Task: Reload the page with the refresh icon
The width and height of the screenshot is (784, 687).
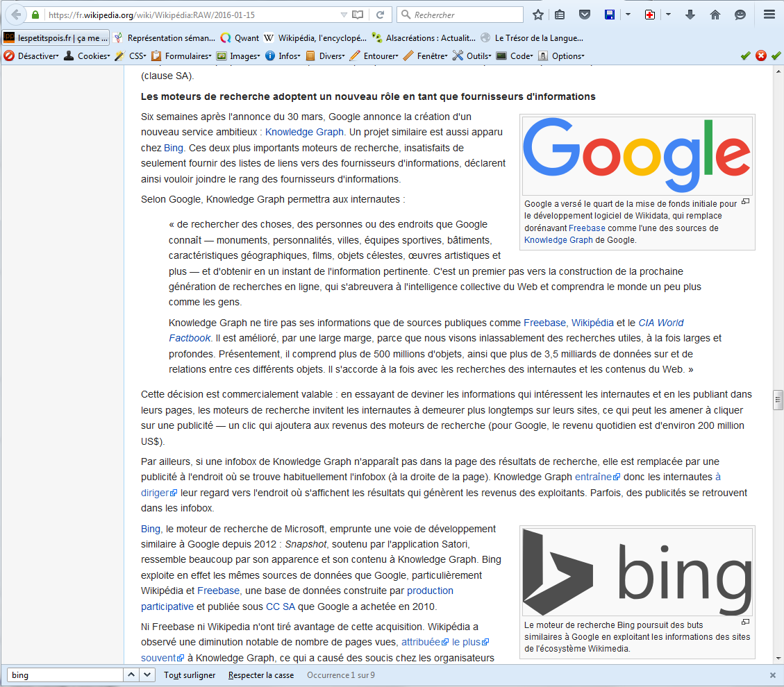Action: pyautogui.click(x=380, y=15)
